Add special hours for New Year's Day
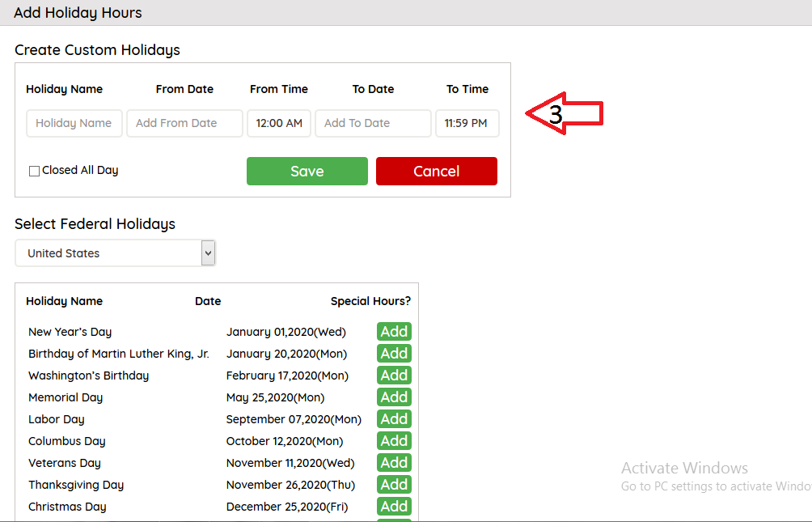Image resolution: width=812 pixels, height=522 pixels. point(394,332)
